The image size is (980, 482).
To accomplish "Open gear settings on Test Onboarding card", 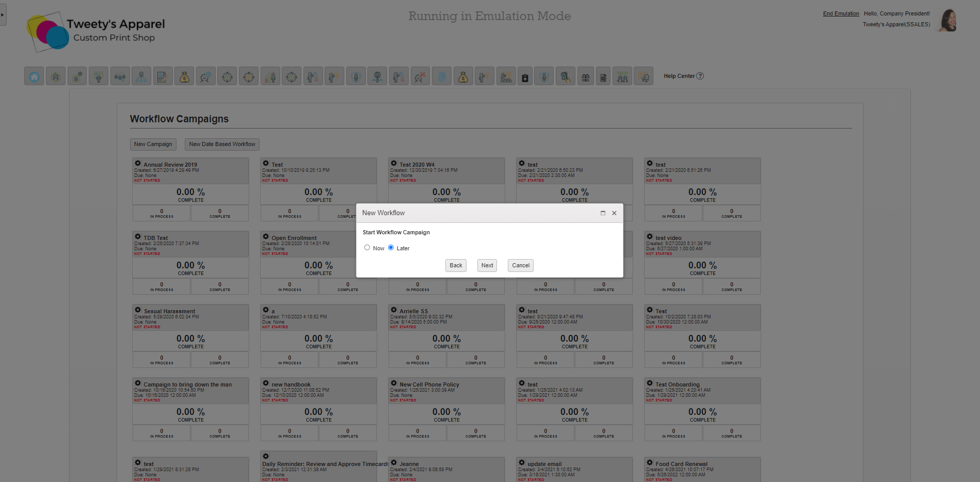I will tap(650, 383).
